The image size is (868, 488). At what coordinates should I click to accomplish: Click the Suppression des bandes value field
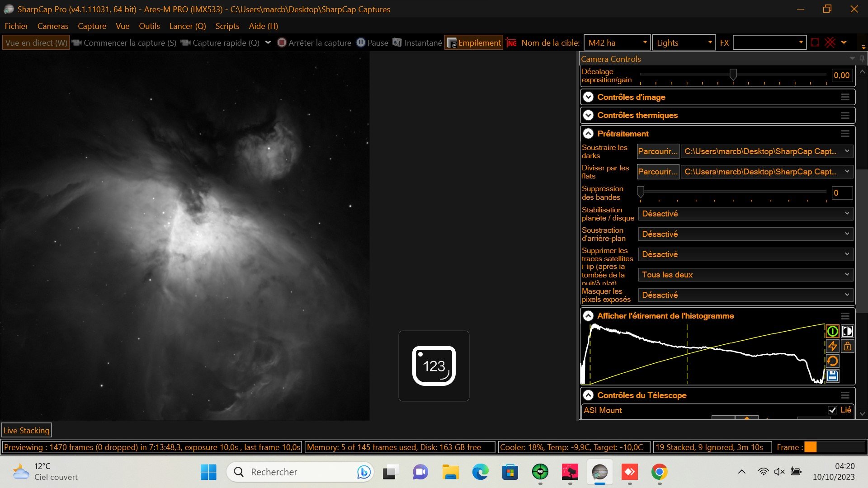tap(842, 193)
